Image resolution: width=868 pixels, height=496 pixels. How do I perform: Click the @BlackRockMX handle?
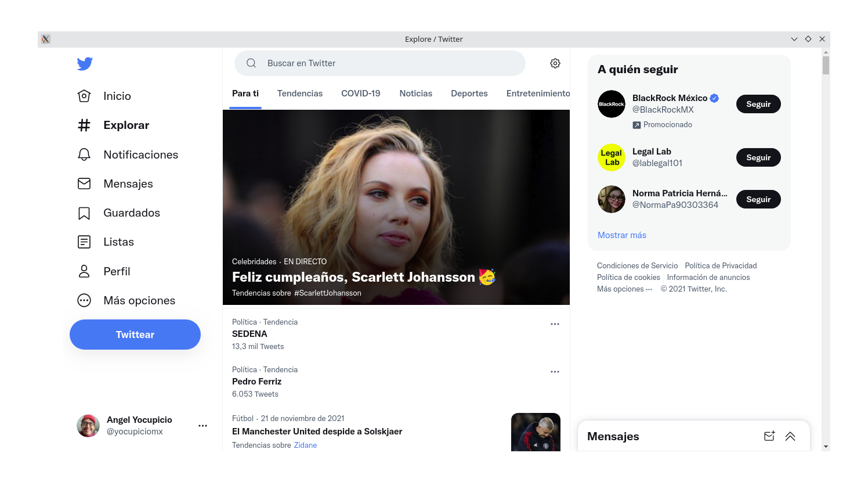[663, 110]
